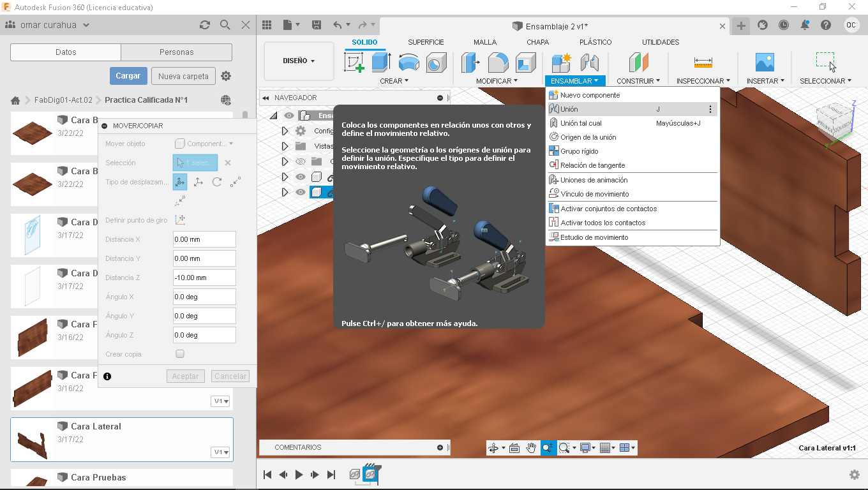Select the Shell tool icon

(x=525, y=63)
